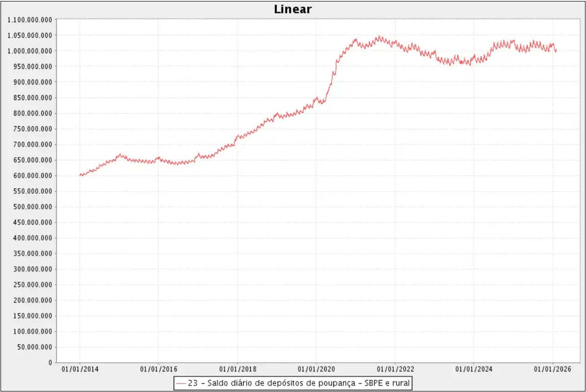Click the 01/01/2026 x-axis date label
The height and width of the screenshot is (392, 586).
tap(552, 369)
